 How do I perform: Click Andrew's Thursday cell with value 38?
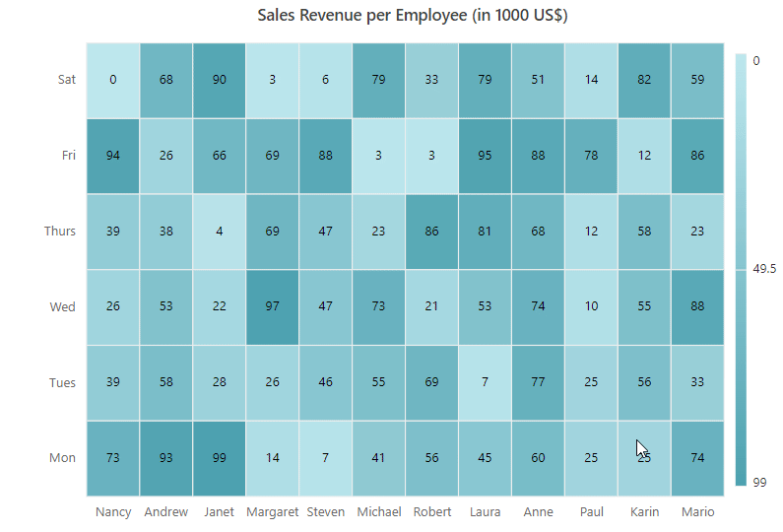(x=166, y=232)
